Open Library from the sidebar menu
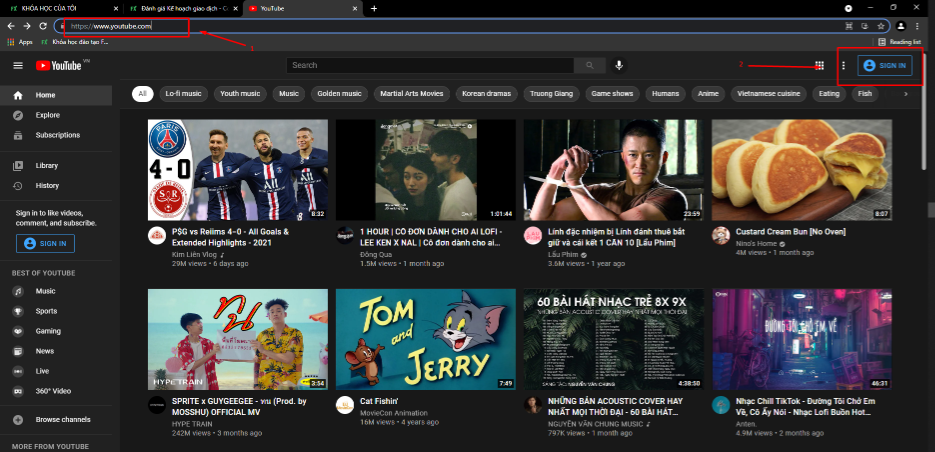This screenshot has height=452, width=935. 46,166
